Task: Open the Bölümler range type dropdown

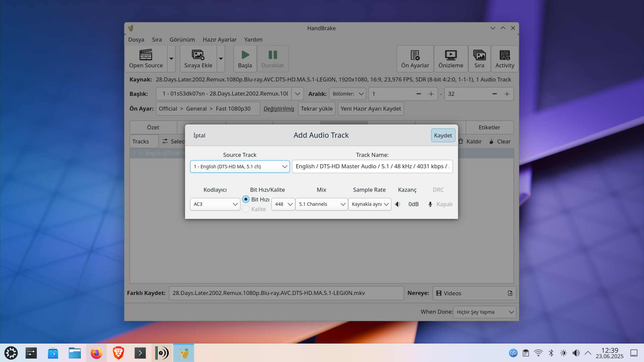Action: 347,94
